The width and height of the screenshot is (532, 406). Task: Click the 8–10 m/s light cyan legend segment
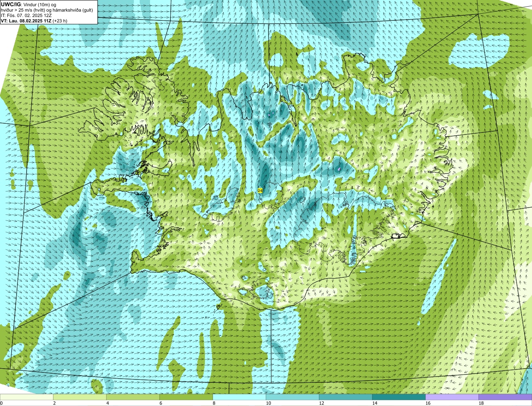[239, 397]
